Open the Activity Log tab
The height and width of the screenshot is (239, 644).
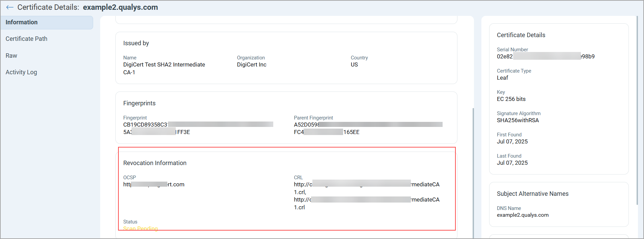21,72
